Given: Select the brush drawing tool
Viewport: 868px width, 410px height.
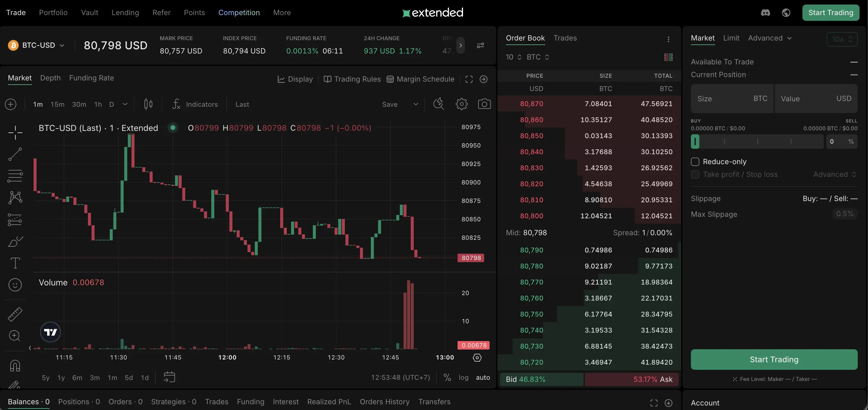Looking at the screenshot, I should click(15, 241).
